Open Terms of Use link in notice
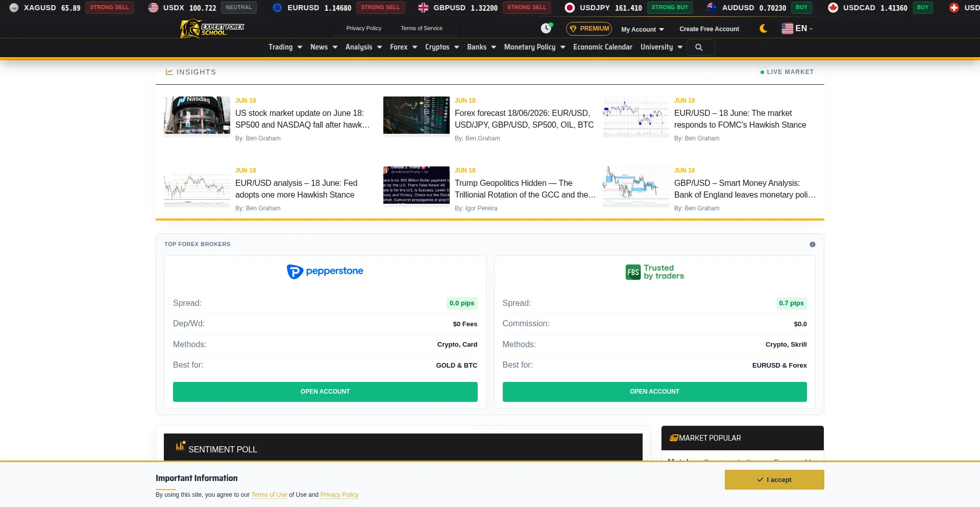980x507 pixels. 269,495
